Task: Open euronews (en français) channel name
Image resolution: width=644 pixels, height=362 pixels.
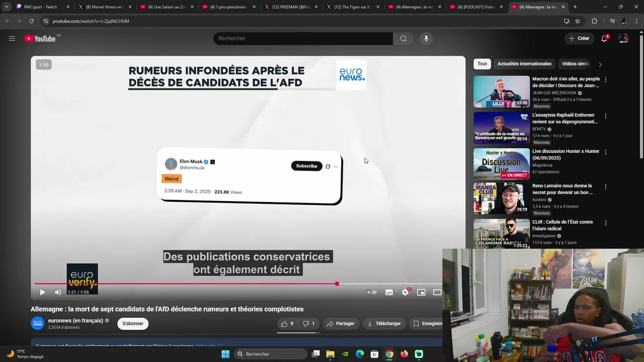Action: [x=75, y=320]
